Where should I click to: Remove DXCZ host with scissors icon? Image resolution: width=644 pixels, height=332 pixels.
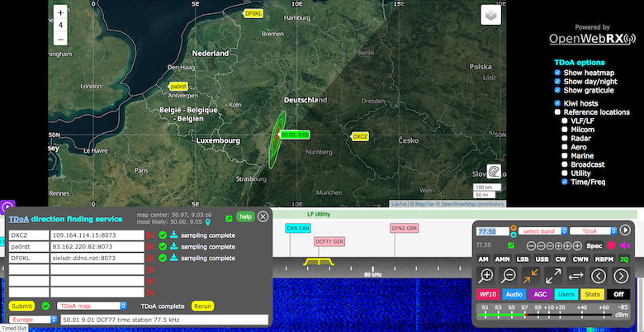click(150, 235)
